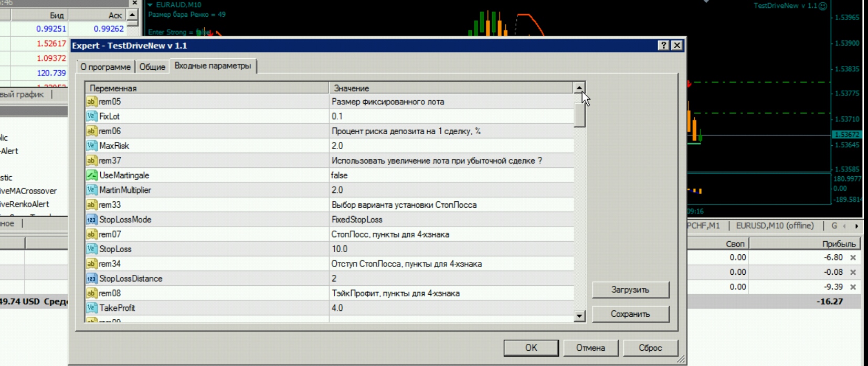The height and width of the screenshot is (366, 868).
Task: Select the UseMartingale false value
Action: [451, 175]
